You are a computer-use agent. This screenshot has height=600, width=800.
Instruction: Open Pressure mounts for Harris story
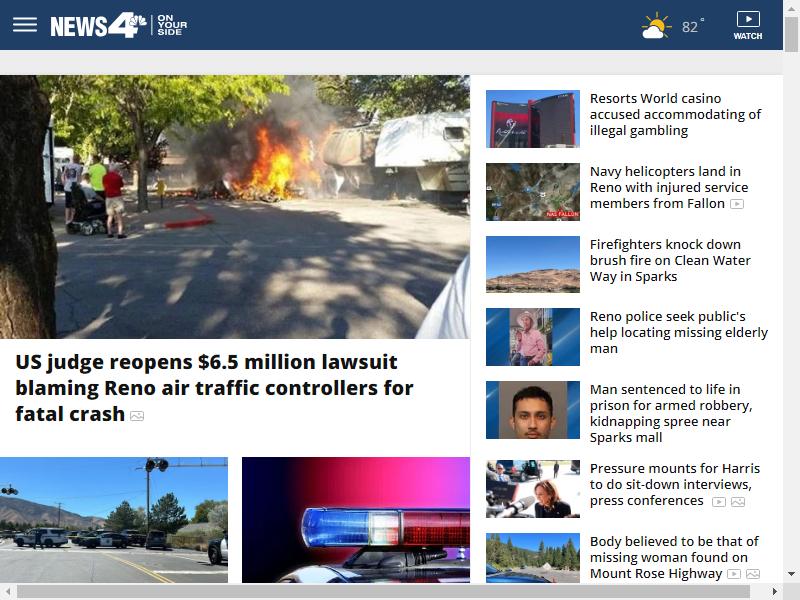(x=674, y=484)
